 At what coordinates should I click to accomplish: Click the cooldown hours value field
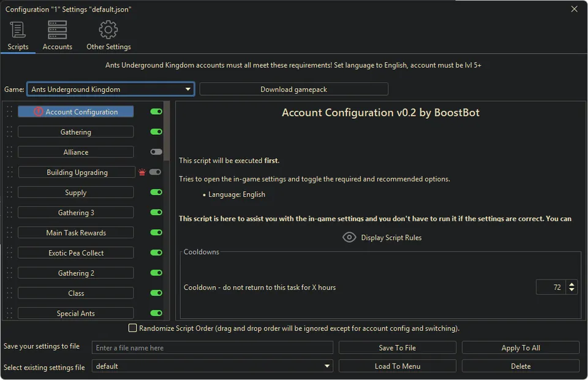coord(551,287)
